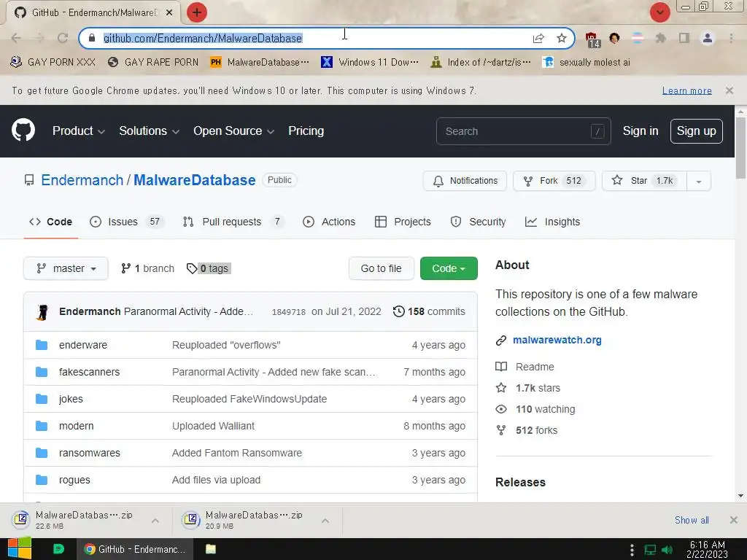Switch to the Security tab
The height and width of the screenshot is (560, 747).
[x=479, y=222]
